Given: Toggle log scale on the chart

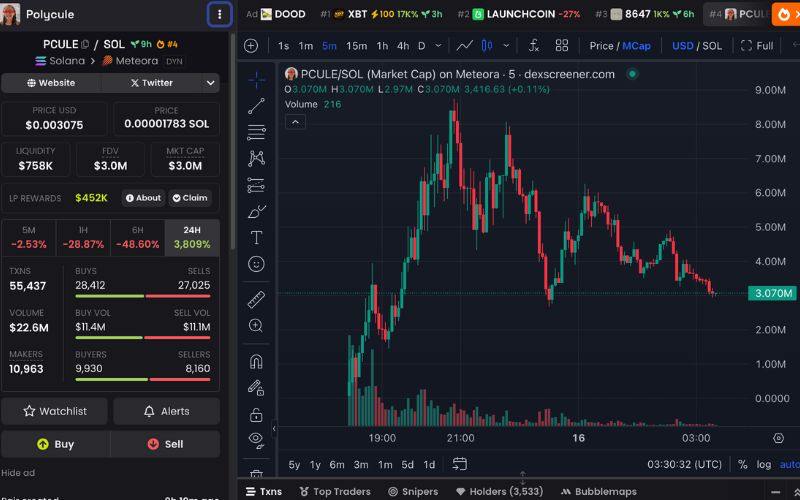Looking at the screenshot, I should click(763, 464).
